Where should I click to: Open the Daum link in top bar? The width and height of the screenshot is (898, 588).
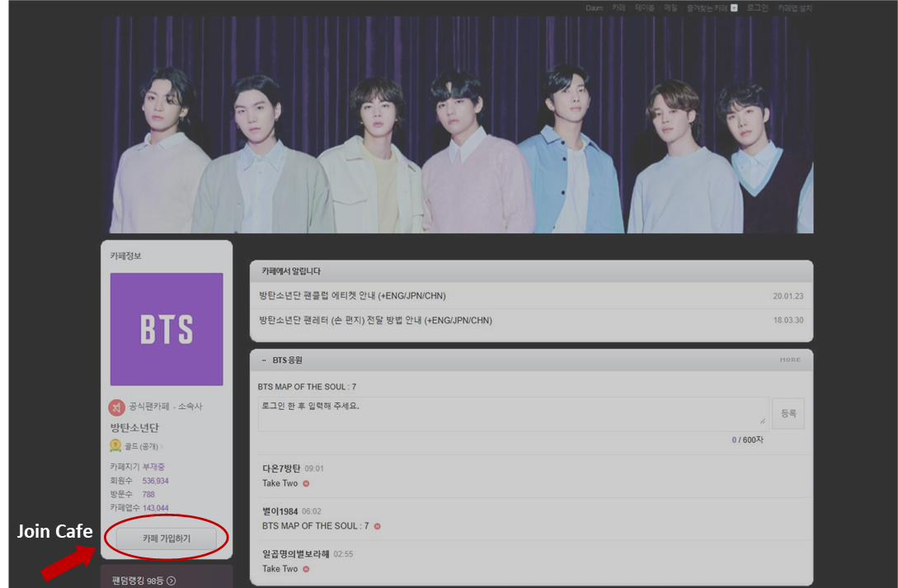pos(594,8)
